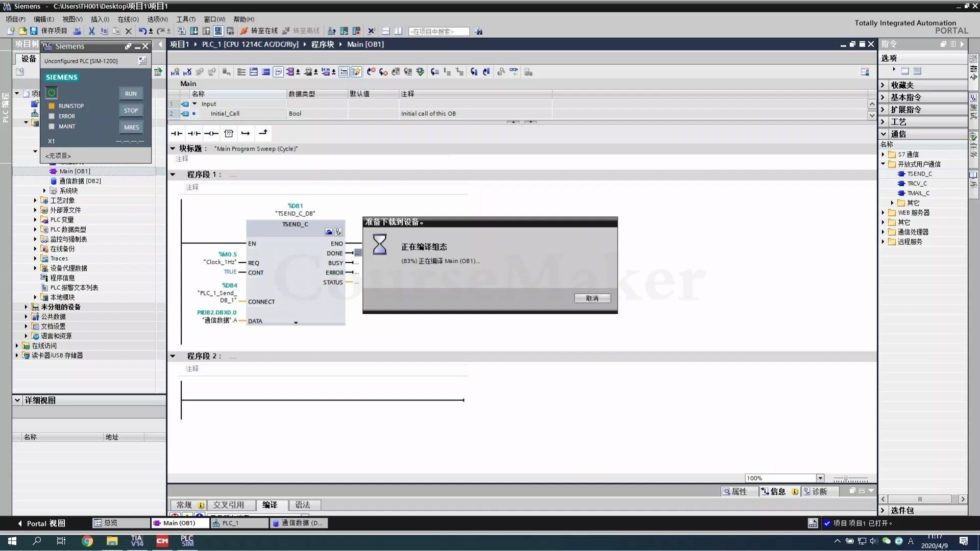This screenshot has width=980, height=551.
Task: Click the save project disk icon
Action: (34, 31)
